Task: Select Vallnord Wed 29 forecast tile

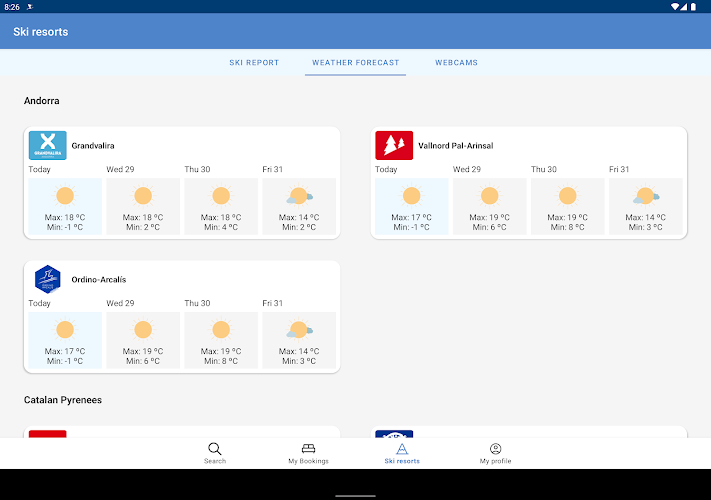Action: point(489,207)
